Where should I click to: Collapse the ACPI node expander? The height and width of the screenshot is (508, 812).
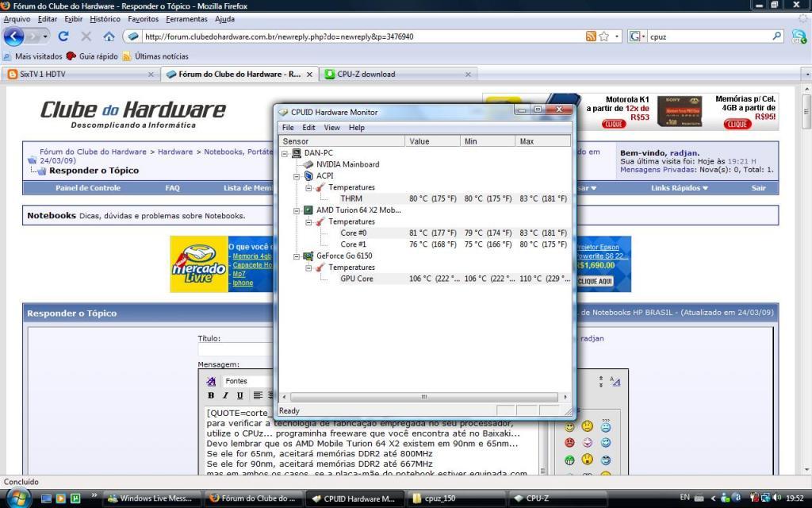(x=297, y=176)
